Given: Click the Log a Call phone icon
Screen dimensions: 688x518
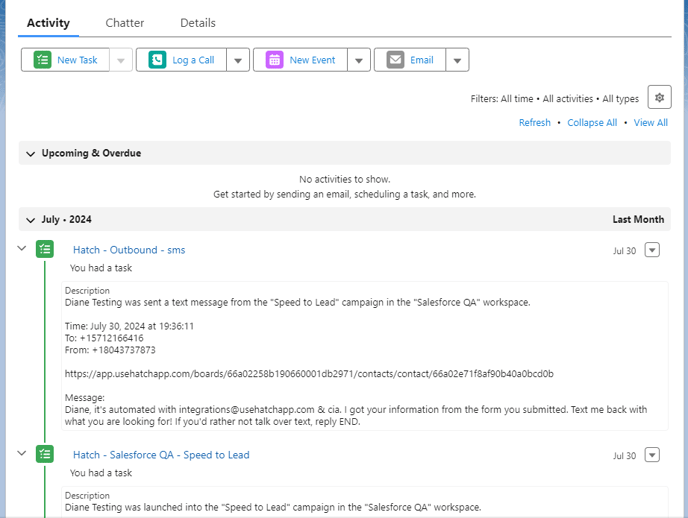Looking at the screenshot, I should [157, 60].
